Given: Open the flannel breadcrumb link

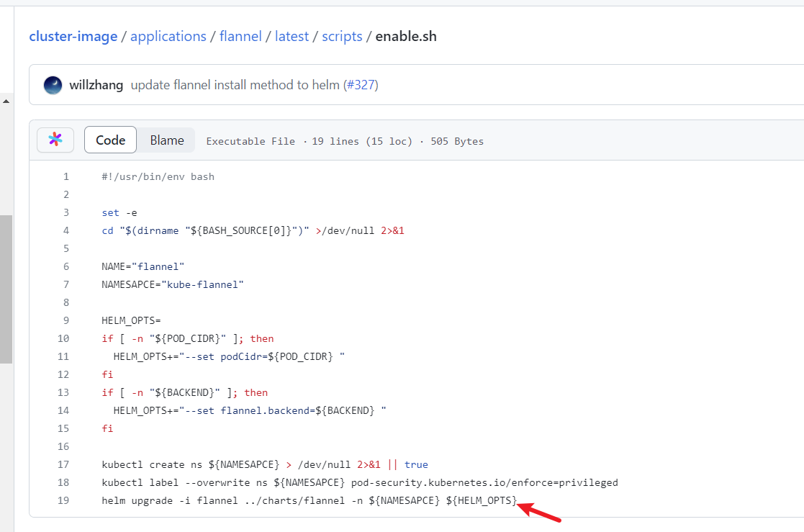Looking at the screenshot, I should coord(240,36).
